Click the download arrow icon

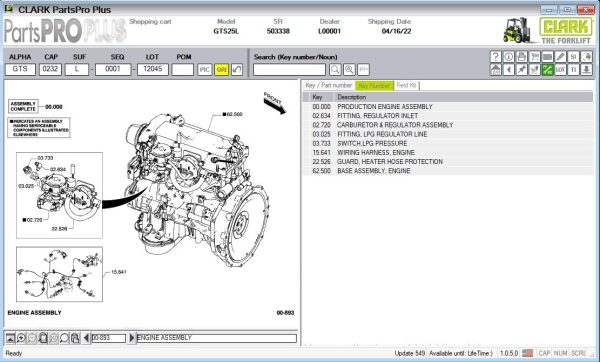point(586,70)
